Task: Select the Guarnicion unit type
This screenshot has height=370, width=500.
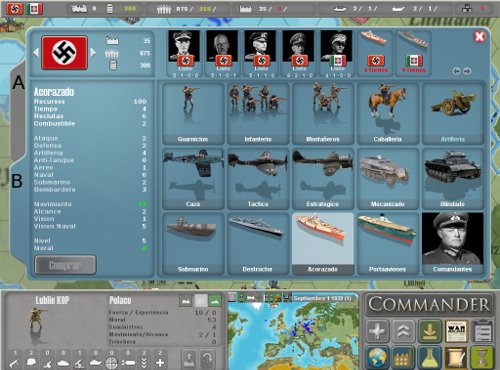Action: (193, 113)
